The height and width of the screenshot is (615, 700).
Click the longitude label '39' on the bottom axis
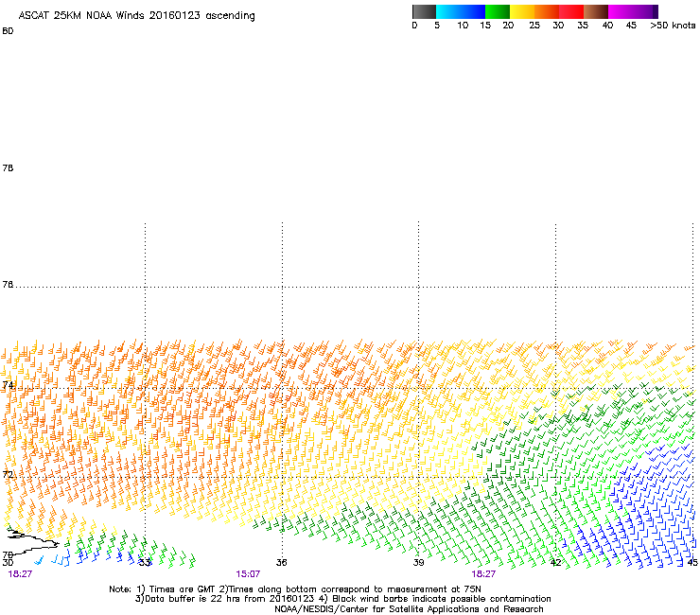click(x=418, y=563)
